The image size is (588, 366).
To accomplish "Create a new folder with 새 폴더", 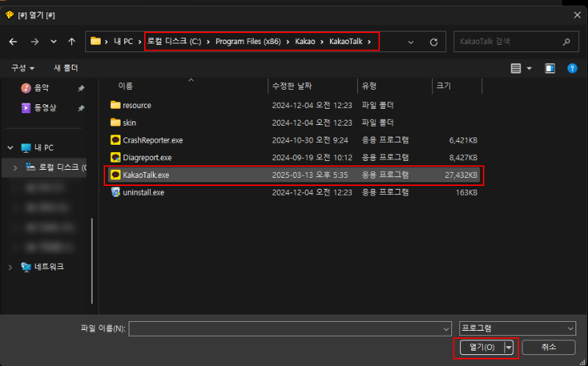I will [65, 68].
